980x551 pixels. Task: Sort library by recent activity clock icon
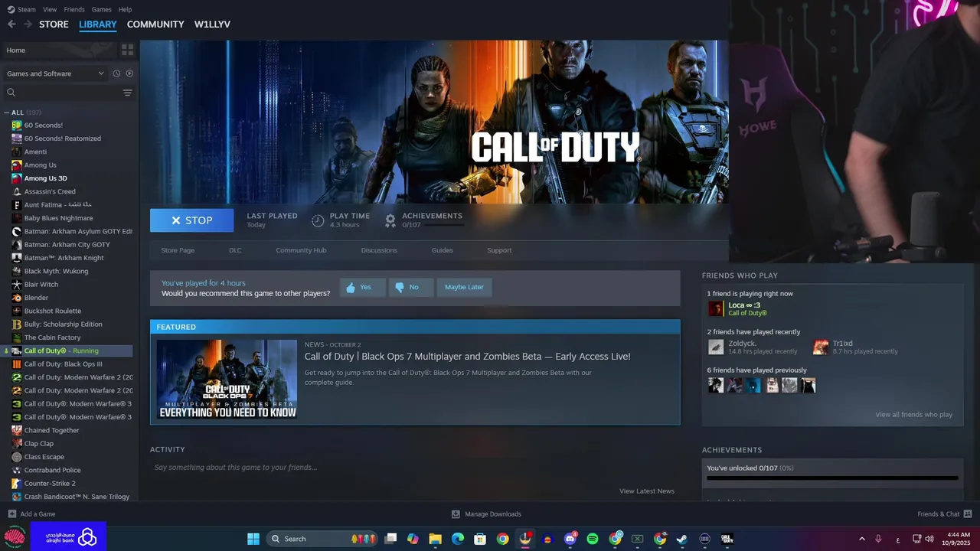(116, 73)
